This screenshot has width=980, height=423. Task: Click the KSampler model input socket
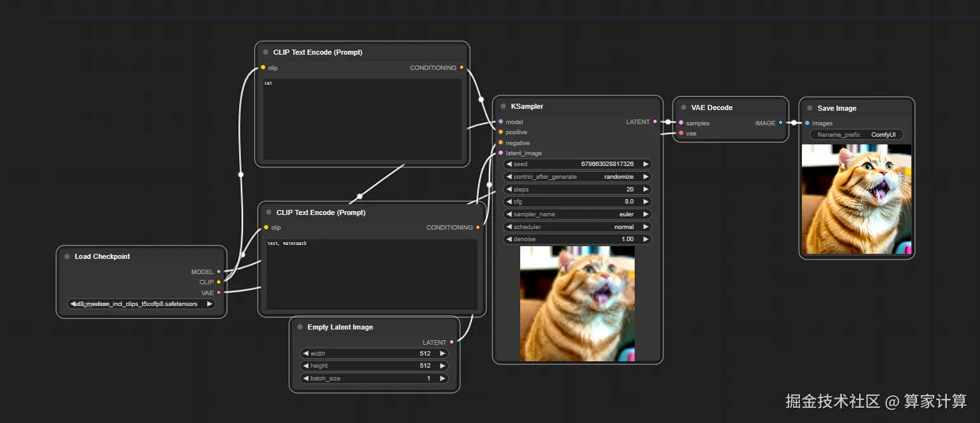[x=500, y=121]
